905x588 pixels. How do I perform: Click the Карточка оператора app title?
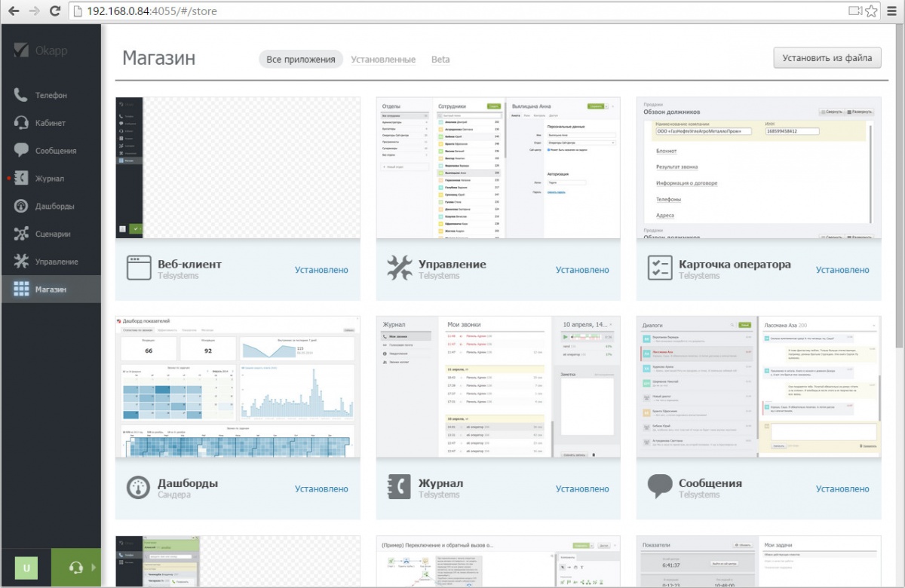(735, 265)
